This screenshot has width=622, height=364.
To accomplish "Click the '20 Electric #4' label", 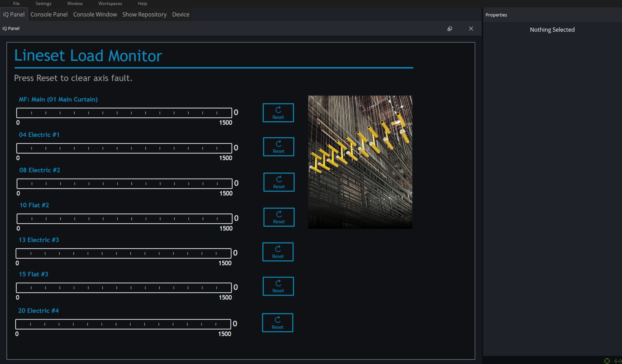I will pyautogui.click(x=38, y=311).
